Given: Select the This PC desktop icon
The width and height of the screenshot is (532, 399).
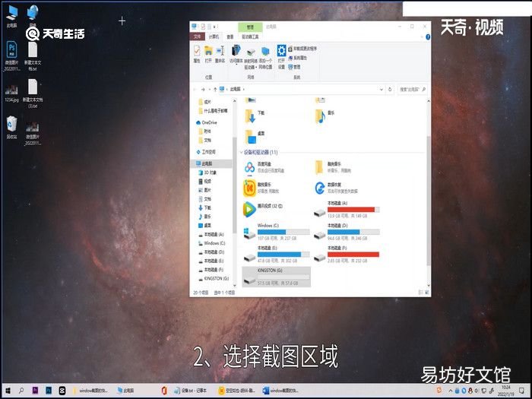Looking at the screenshot, I should (x=12, y=16).
